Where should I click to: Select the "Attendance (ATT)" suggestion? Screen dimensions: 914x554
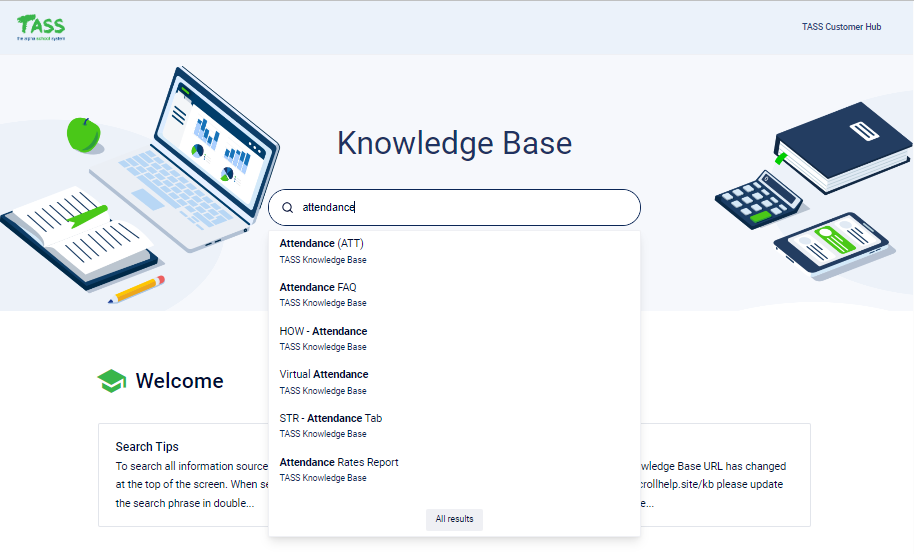tap(322, 243)
